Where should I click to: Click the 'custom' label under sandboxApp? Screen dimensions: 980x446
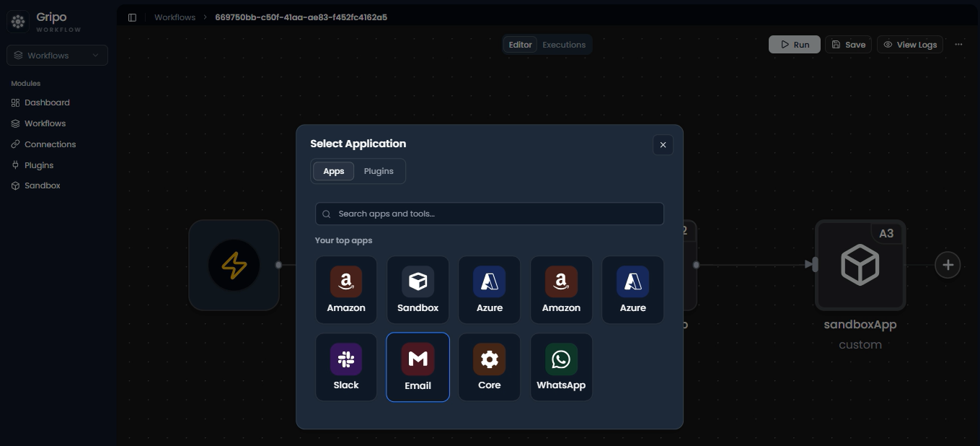tap(860, 345)
